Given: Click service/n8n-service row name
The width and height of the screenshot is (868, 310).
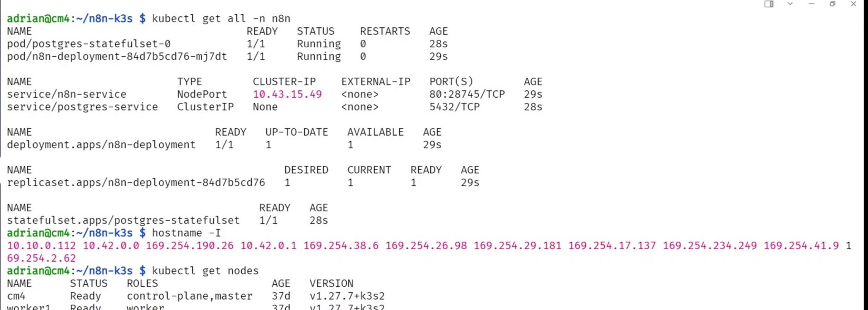Looking at the screenshot, I should [x=67, y=95].
